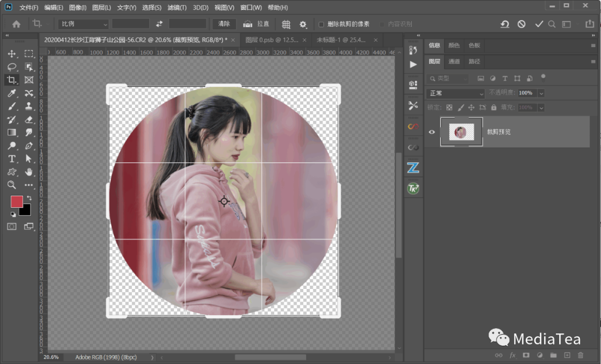This screenshot has width=601, height=364.
Task: Open the 正常 blend mode dropdown
Action: click(455, 93)
